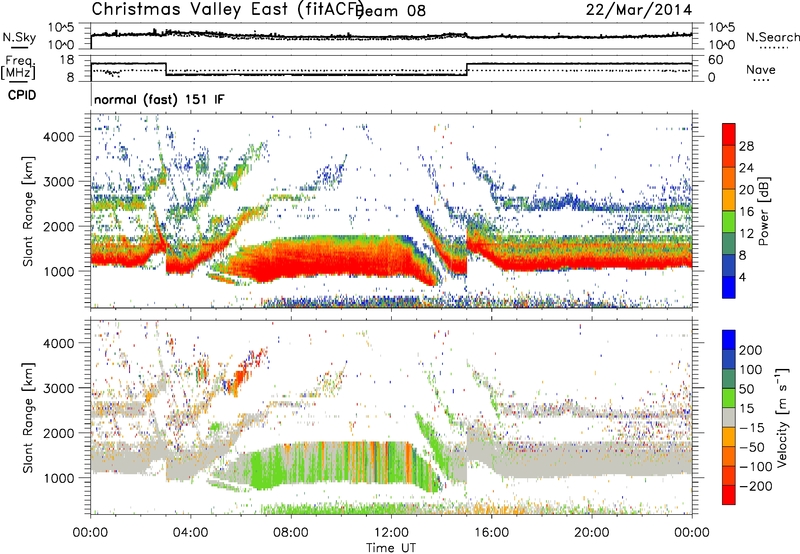Click the solid line sample under 'N.Sky'

click(19, 47)
